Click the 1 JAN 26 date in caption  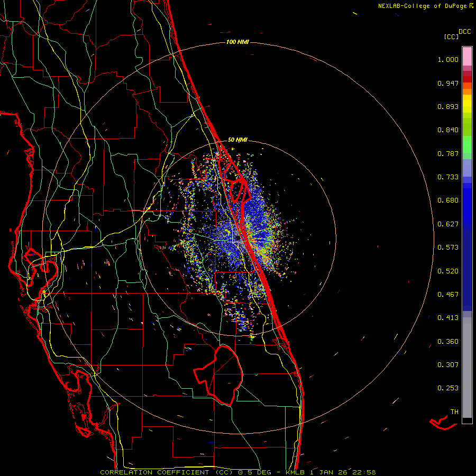coord(328,472)
